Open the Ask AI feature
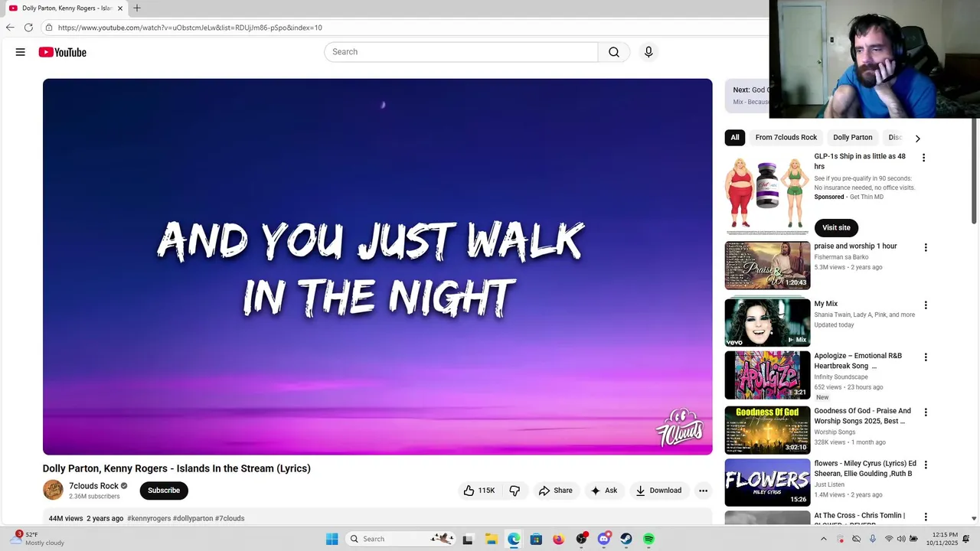Screen dimensions: 980x551 point(604,491)
